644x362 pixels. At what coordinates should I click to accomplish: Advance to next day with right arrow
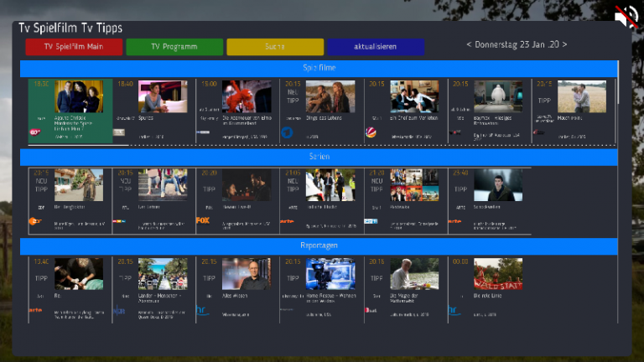565,44
